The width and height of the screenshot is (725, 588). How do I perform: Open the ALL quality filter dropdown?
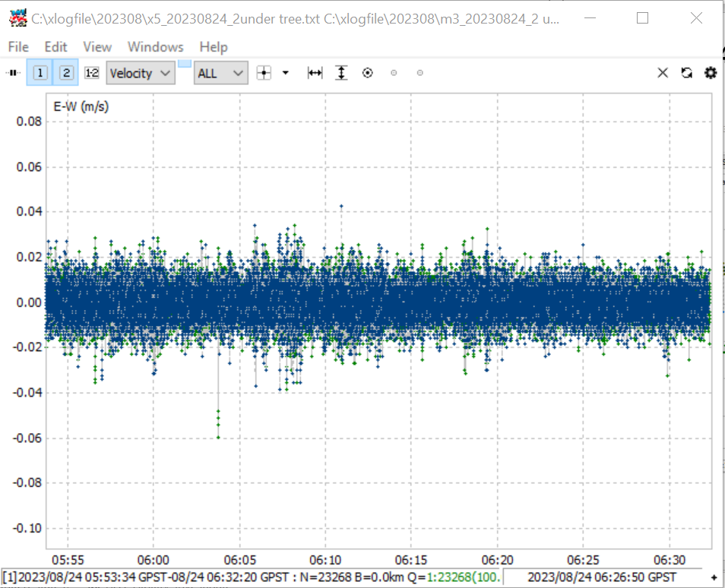coord(221,73)
